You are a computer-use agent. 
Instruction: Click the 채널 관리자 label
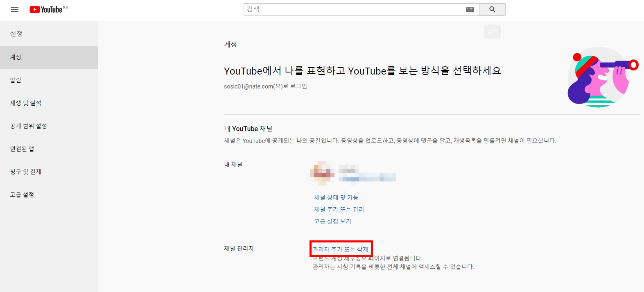coord(239,249)
